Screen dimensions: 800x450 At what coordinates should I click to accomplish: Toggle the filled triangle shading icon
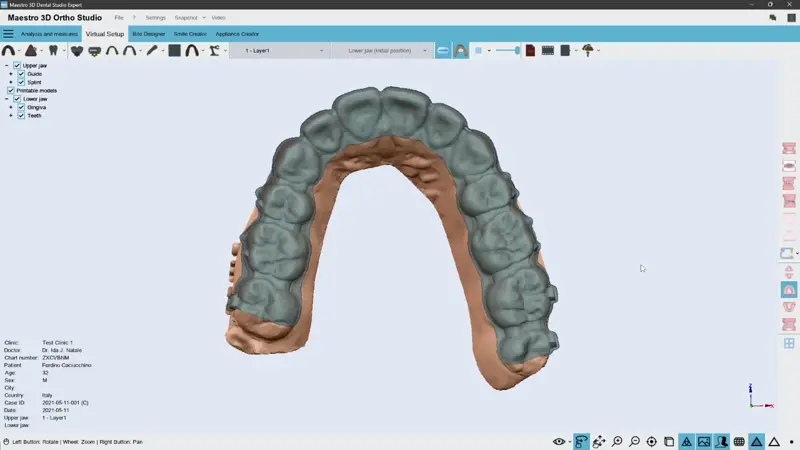pos(757,442)
